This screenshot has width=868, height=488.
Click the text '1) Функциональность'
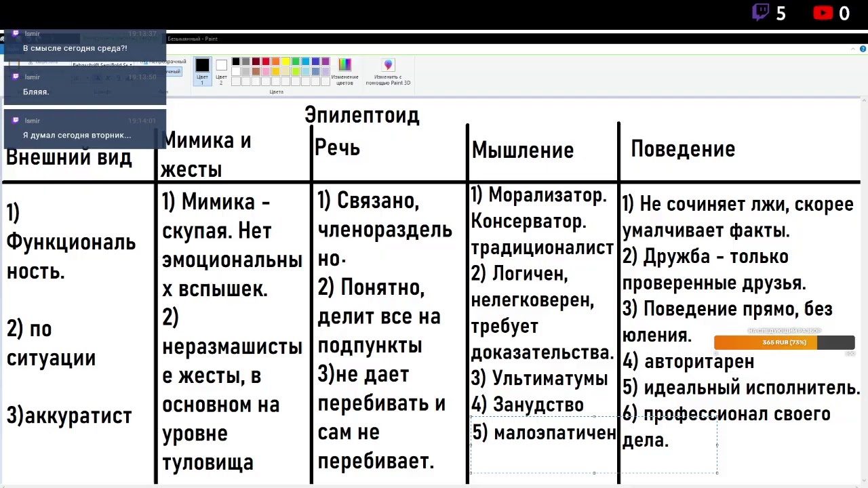pos(71,242)
